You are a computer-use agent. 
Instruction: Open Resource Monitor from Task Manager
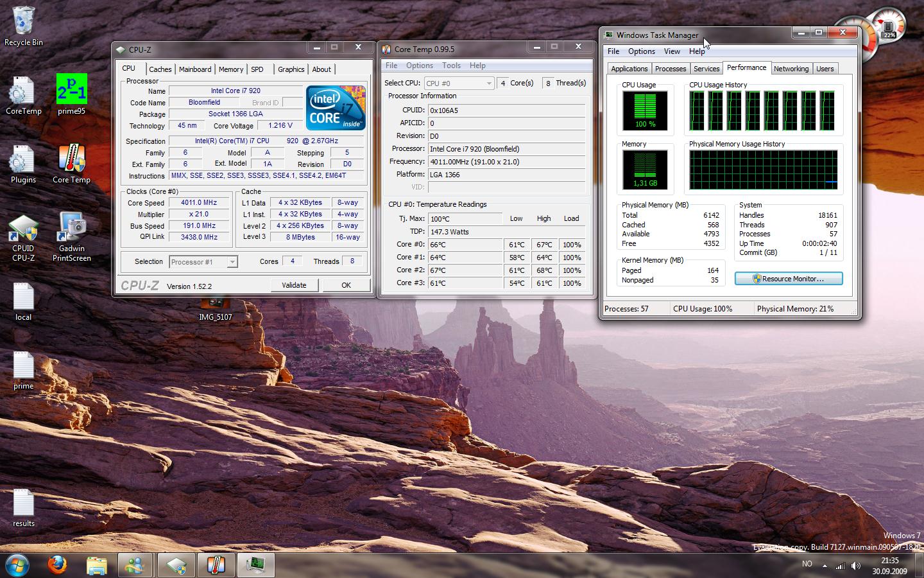point(789,279)
